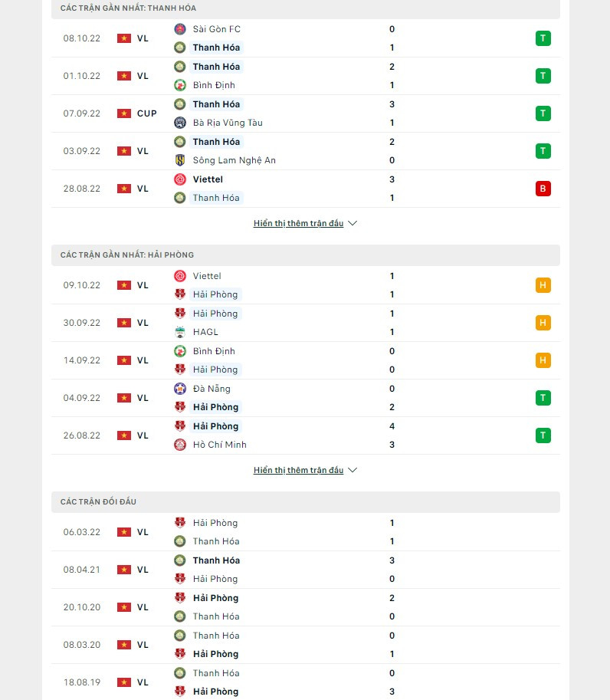Click the Vietnam flag for the 07.09.22 CUP match
The image size is (610, 700).
click(x=124, y=113)
